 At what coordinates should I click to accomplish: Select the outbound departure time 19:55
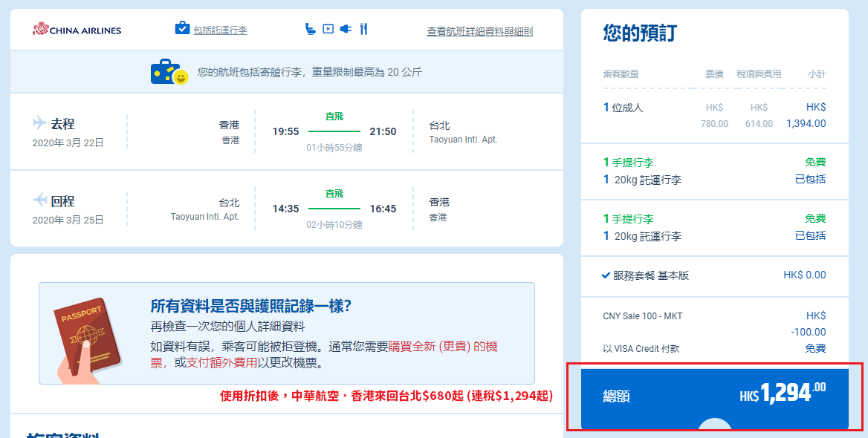point(285,131)
